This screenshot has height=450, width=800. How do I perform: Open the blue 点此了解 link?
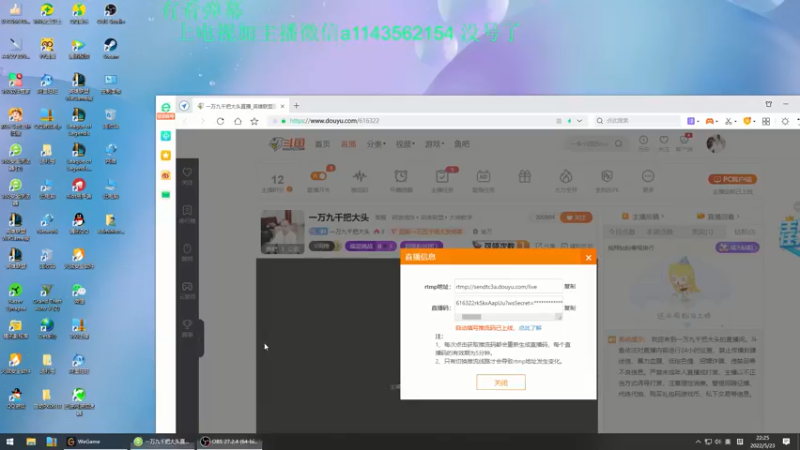click(530, 328)
